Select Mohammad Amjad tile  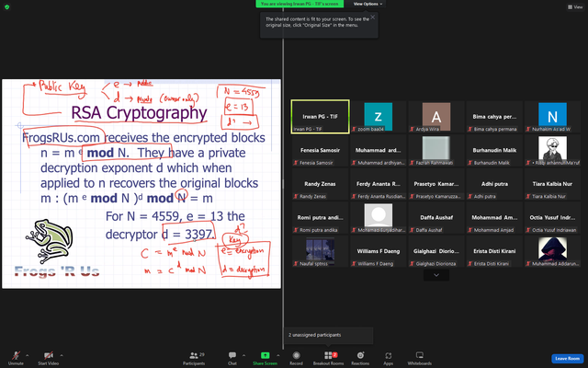494,217
